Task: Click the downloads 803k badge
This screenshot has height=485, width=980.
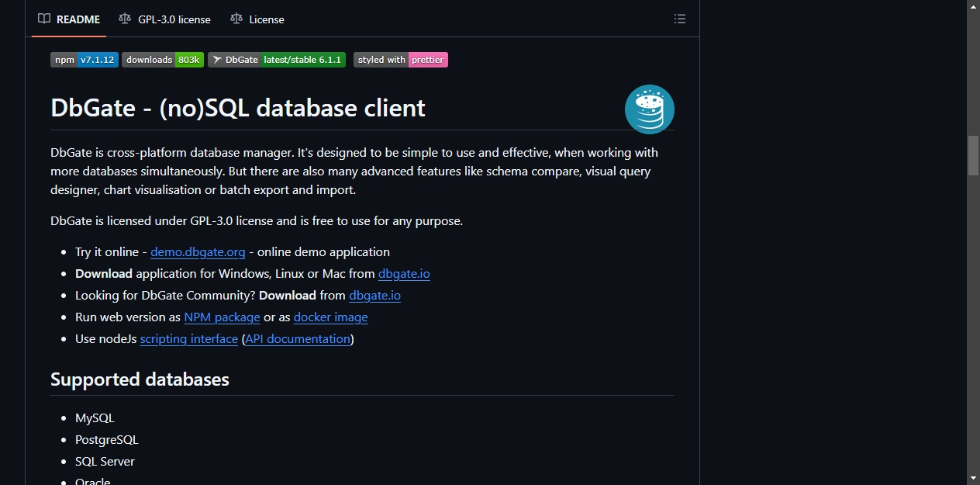Action: pyautogui.click(x=163, y=60)
